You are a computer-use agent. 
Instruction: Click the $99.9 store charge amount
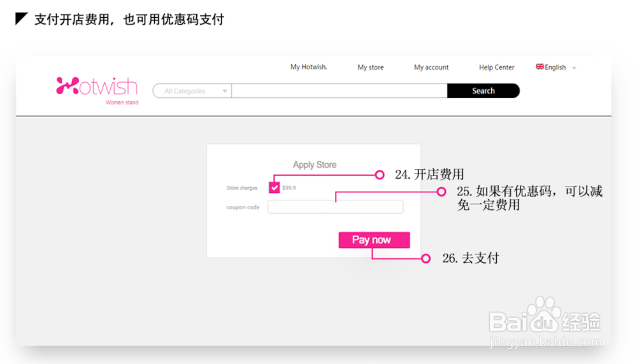(x=289, y=188)
